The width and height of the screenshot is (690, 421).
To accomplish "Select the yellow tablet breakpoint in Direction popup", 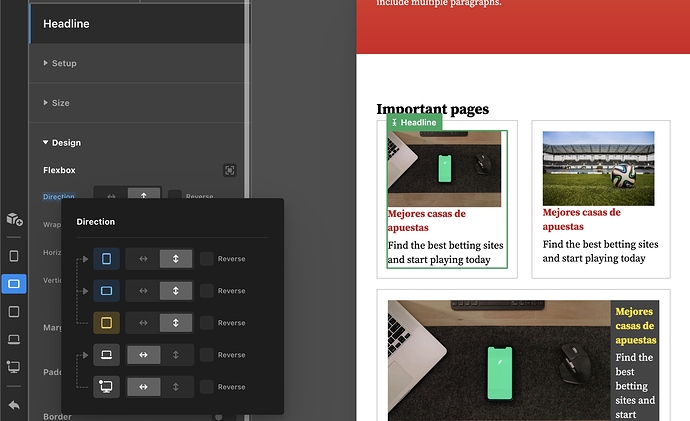I will click(106, 323).
